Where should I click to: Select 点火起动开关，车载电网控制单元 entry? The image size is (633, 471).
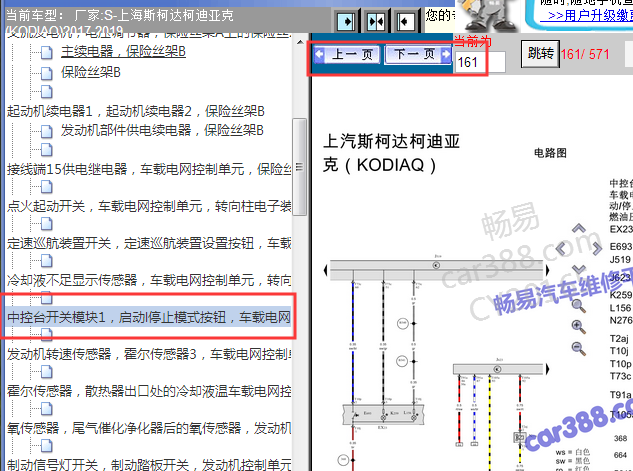point(149,206)
